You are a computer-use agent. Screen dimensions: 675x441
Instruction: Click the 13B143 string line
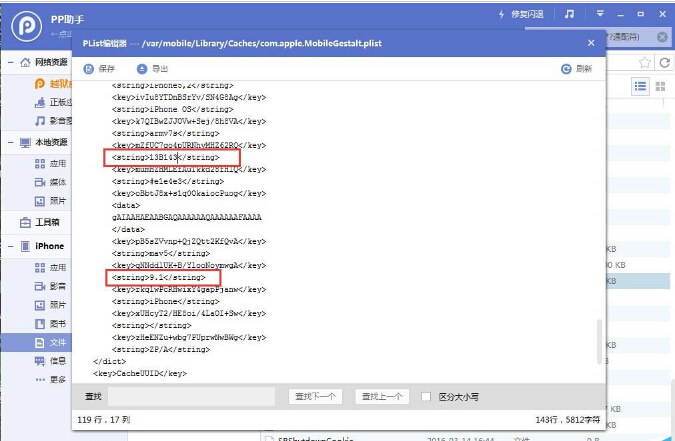(166, 158)
